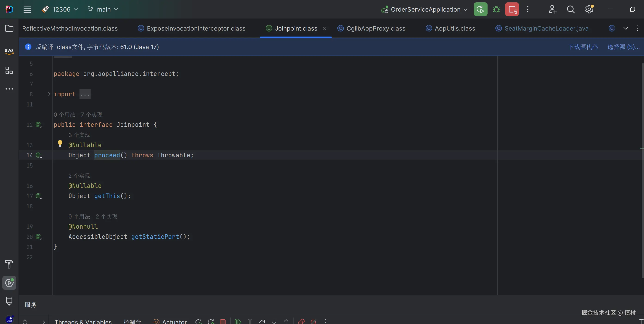The height and width of the screenshot is (324, 644).
Task: Open the main hamburger menu
Action: point(27,9)
